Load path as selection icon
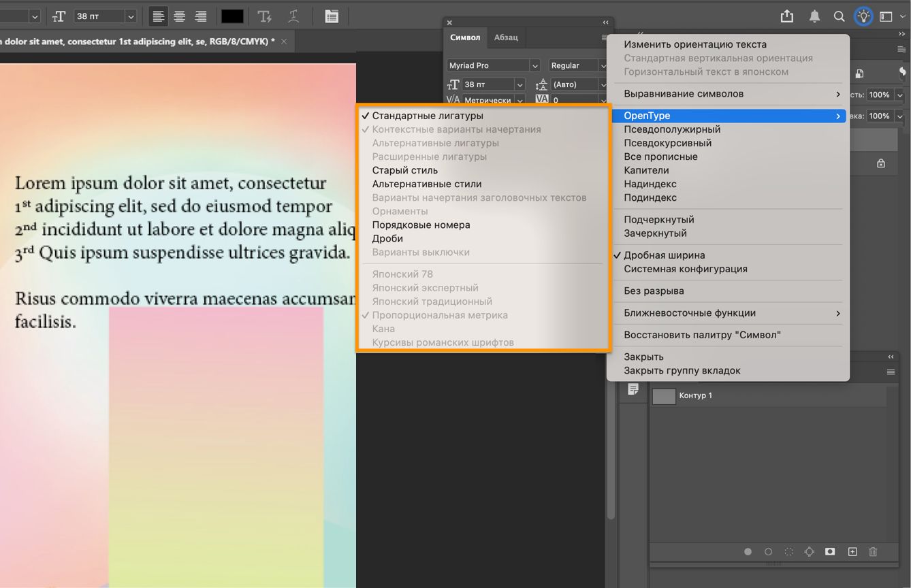Image resolution: width=911 pixels, height=588 pixels. [x=789, y=552]
